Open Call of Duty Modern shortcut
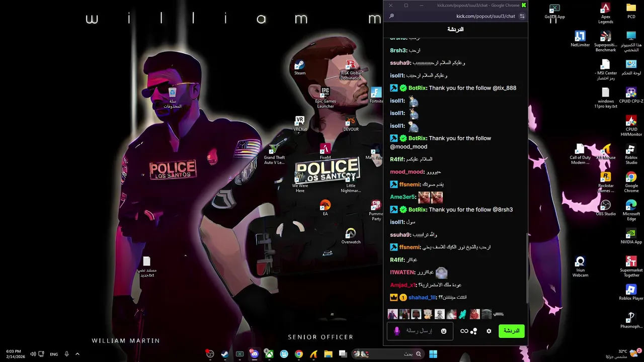Image resolution: width=644 pixels, height=362 pixels. point(580,154)
